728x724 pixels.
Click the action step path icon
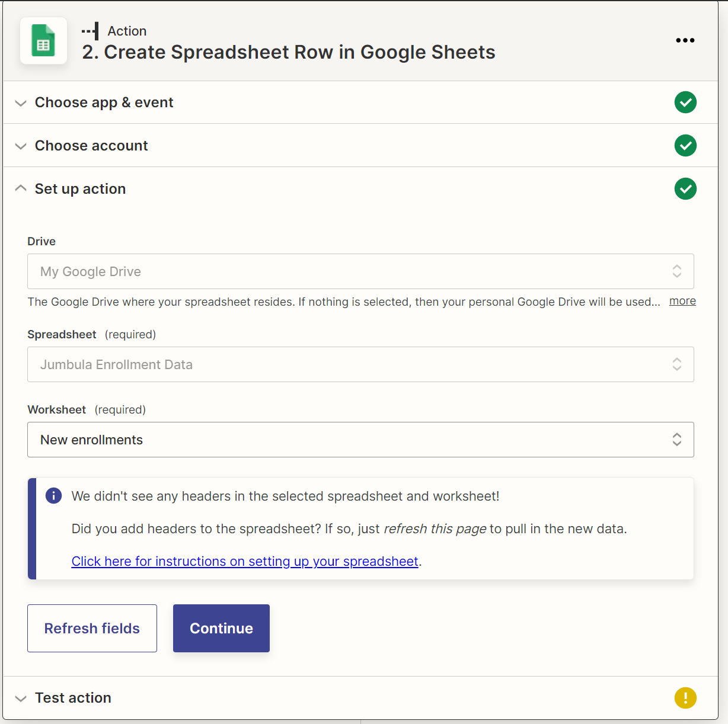[91, 31]
